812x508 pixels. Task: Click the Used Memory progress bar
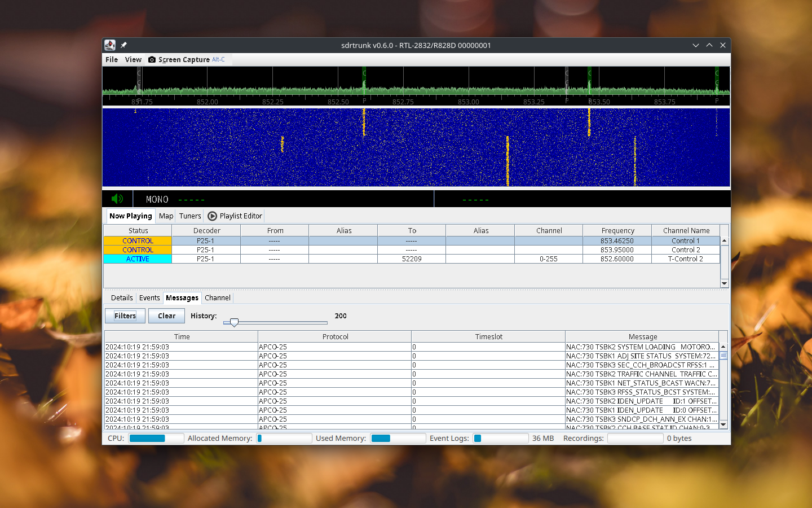coord(398,438)
